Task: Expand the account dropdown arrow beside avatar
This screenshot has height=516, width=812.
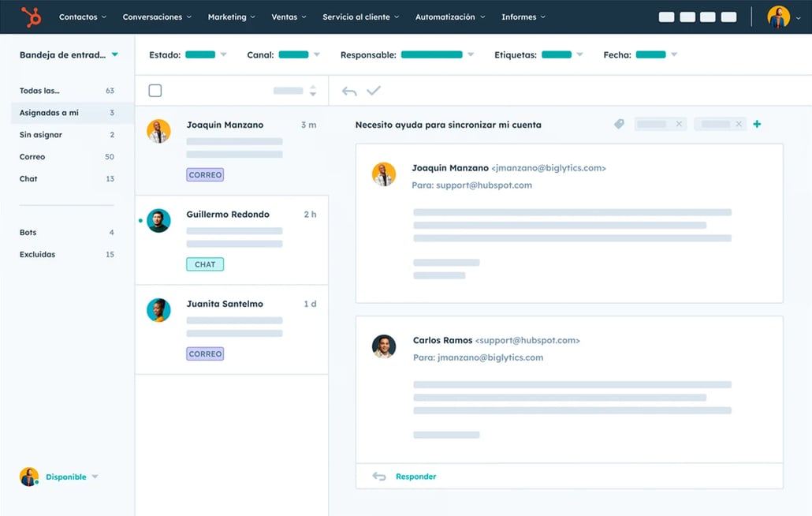Action: tap(798, 17)
